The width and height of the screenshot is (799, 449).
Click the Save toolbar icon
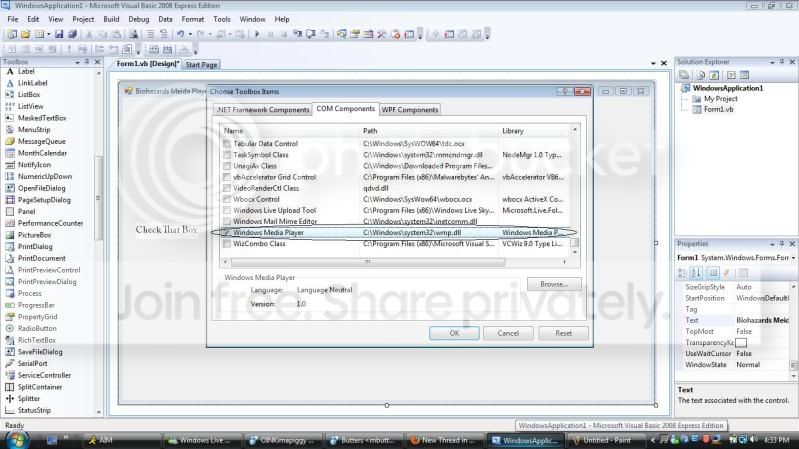point(59,34)
